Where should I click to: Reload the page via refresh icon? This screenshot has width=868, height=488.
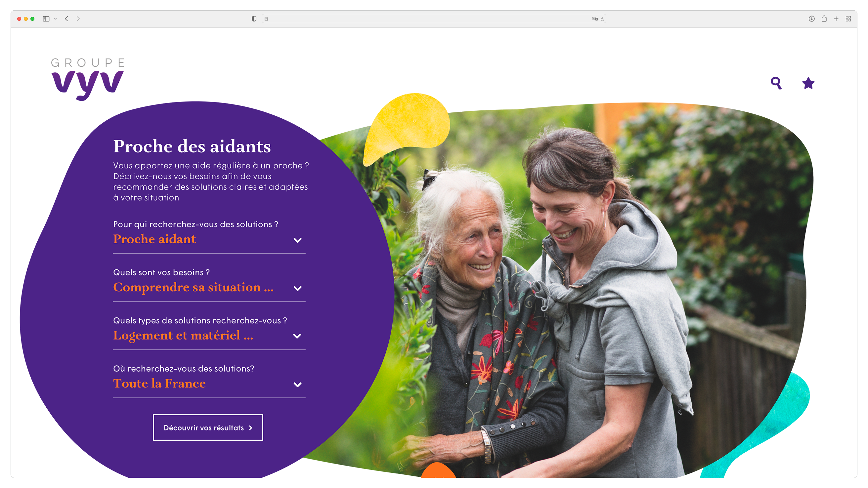pyautogui.click(x=602, y=19)
